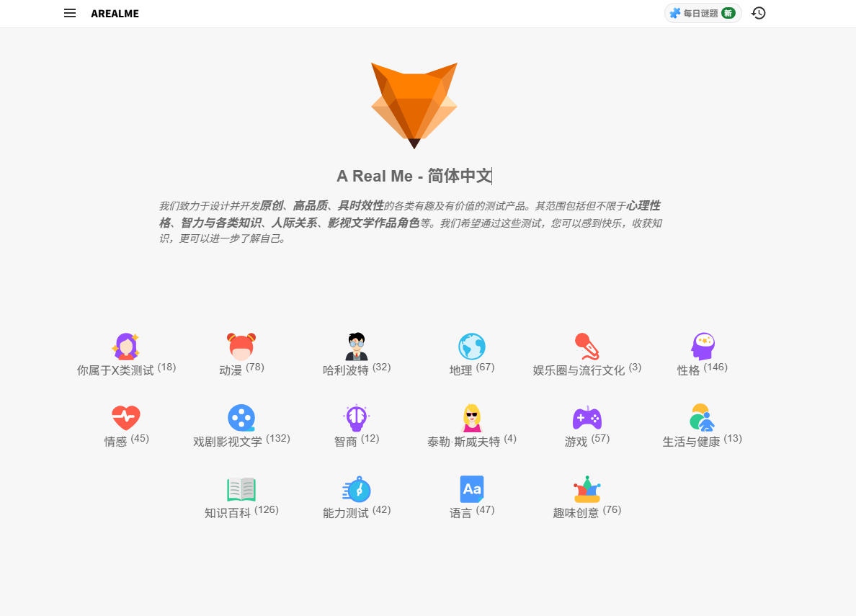Open the history clock icon
This screenshot has height=616, width=856.
[758, 13]
